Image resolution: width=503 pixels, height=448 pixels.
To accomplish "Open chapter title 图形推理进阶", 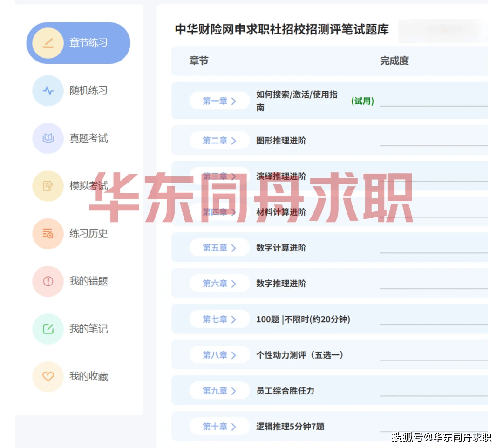I will coord(281,141).
